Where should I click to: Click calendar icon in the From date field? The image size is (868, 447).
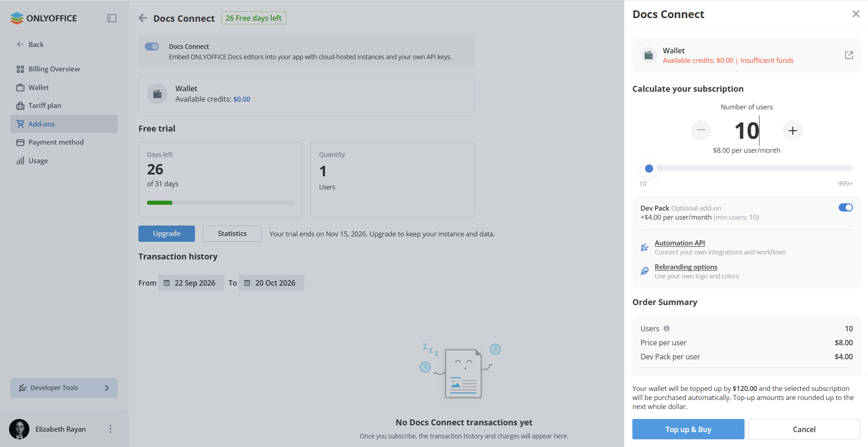pos(166,283)
